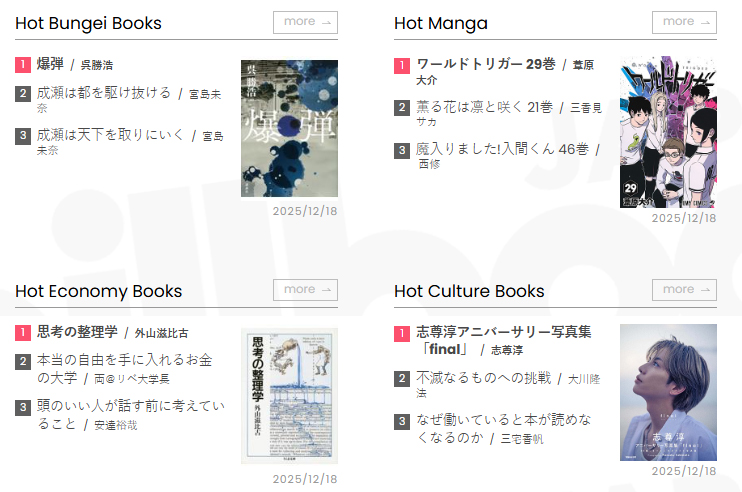Open the 爆弾 book cover image
742x492 pixels.
point(289,128)
